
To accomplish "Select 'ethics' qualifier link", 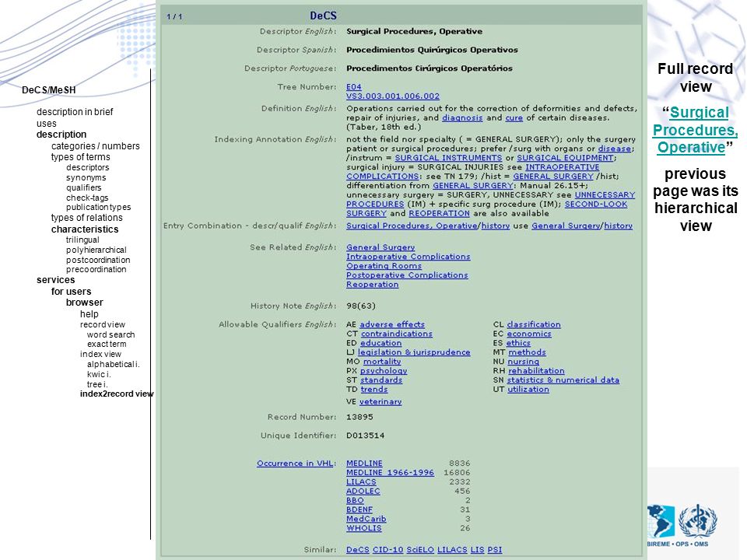I will (x=518, y=343).
